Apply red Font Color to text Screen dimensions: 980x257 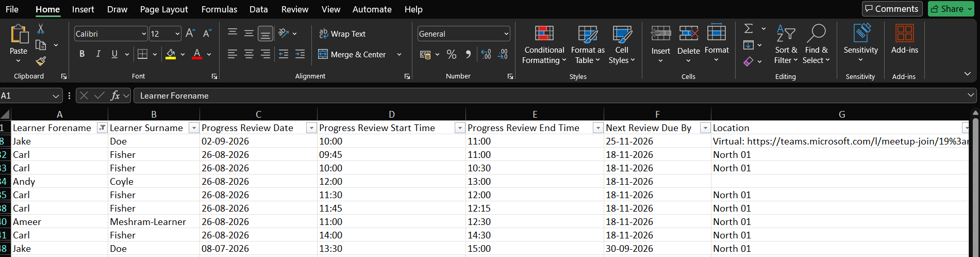click(196, 54)
